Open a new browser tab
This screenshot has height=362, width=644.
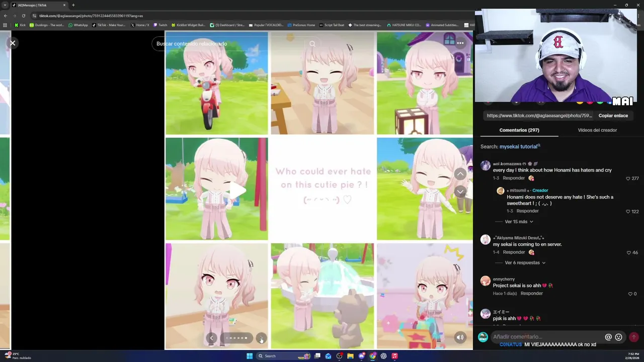[73, 5]
